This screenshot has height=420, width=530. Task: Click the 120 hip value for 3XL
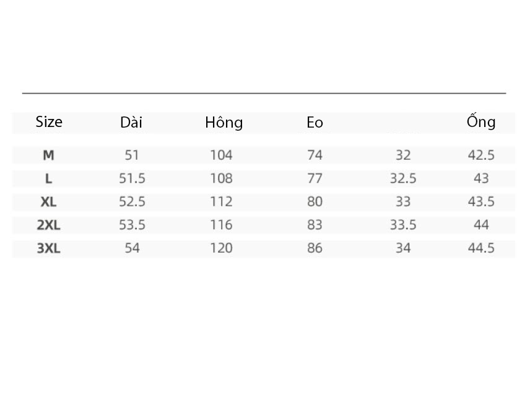(x=222, y=248)
